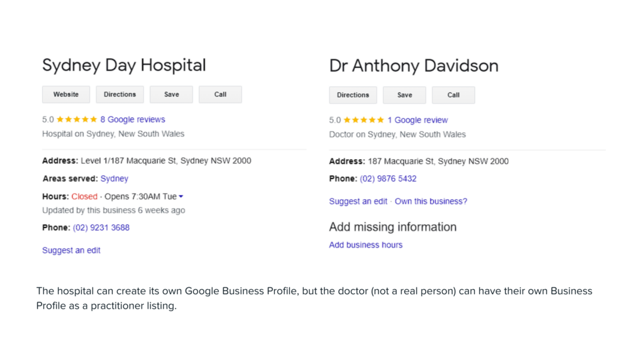The height and width of the screenshot is (362, 644).
Task: Select the Sydney Day Hospital title
Action: point(124,65)
